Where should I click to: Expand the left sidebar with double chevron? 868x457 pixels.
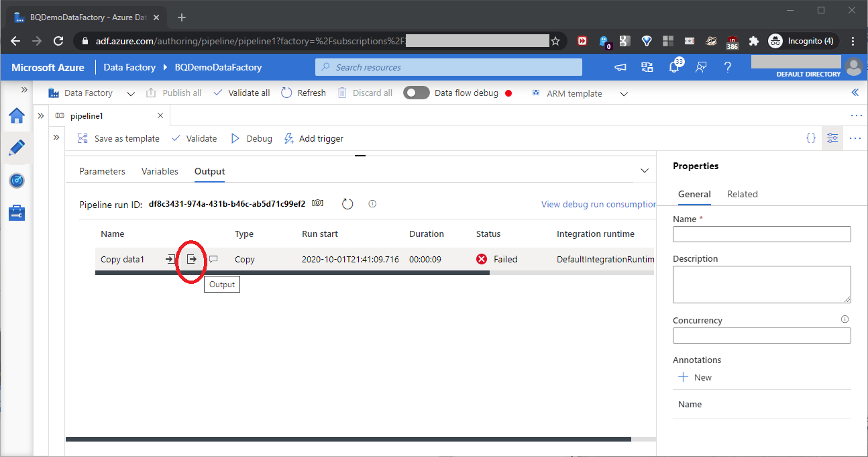[x=24, y=89]
